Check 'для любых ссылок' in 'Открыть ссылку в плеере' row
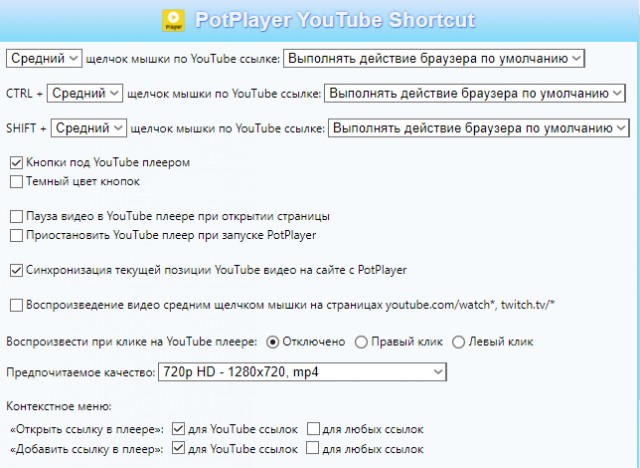Image resolution: width=640 pixels, height=468 pixels. click(313, 428)
